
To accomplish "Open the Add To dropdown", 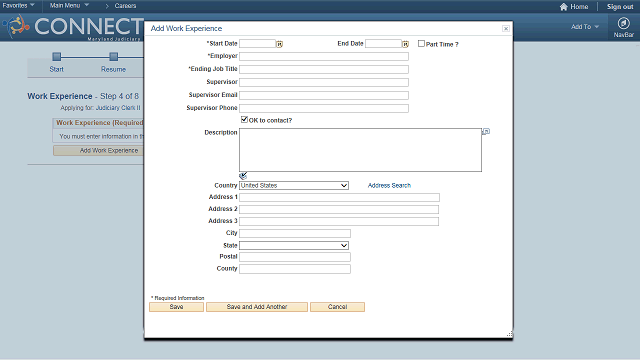I will pos(585,27).
